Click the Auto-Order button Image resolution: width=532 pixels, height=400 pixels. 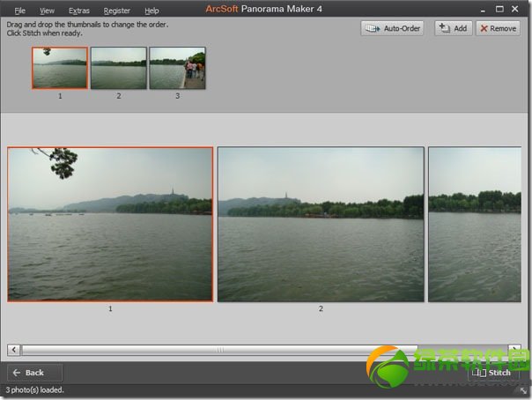392,28
